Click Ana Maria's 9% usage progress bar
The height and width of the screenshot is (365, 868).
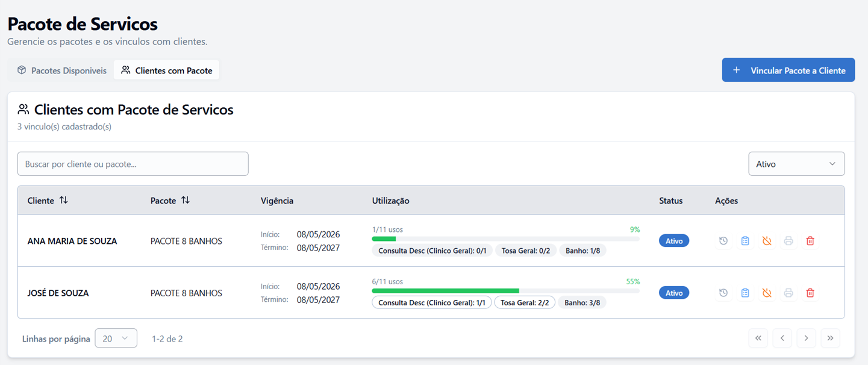[506, 239]
